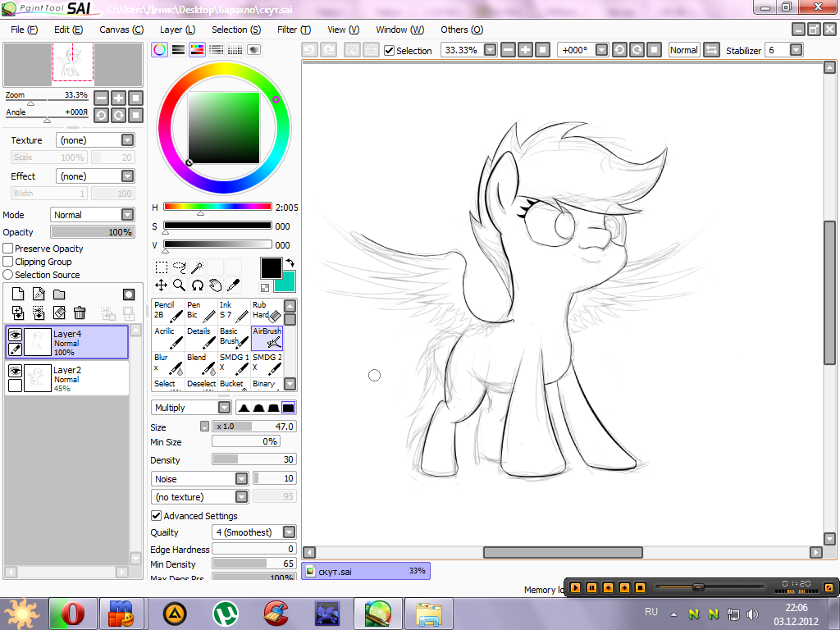The image size is (840, 630).
Task: Choose the Pen Bic brush
Action: 201,311
